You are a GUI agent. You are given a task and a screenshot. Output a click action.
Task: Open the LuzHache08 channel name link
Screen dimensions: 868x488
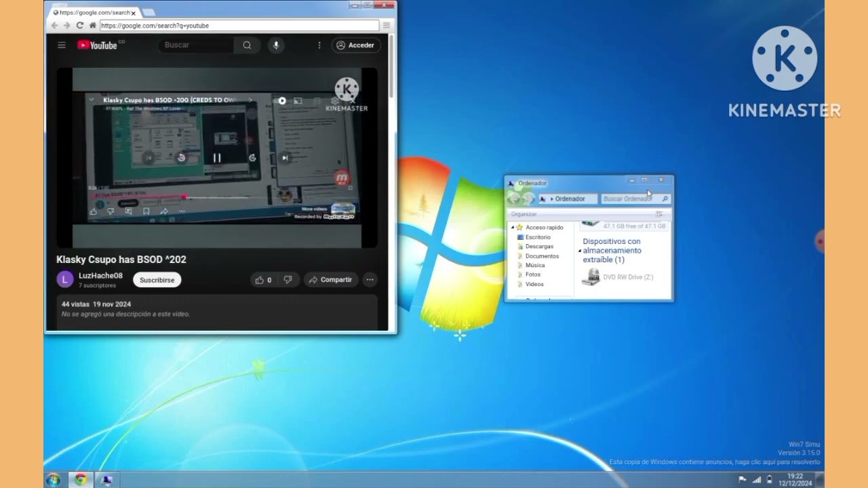point(100,276)
